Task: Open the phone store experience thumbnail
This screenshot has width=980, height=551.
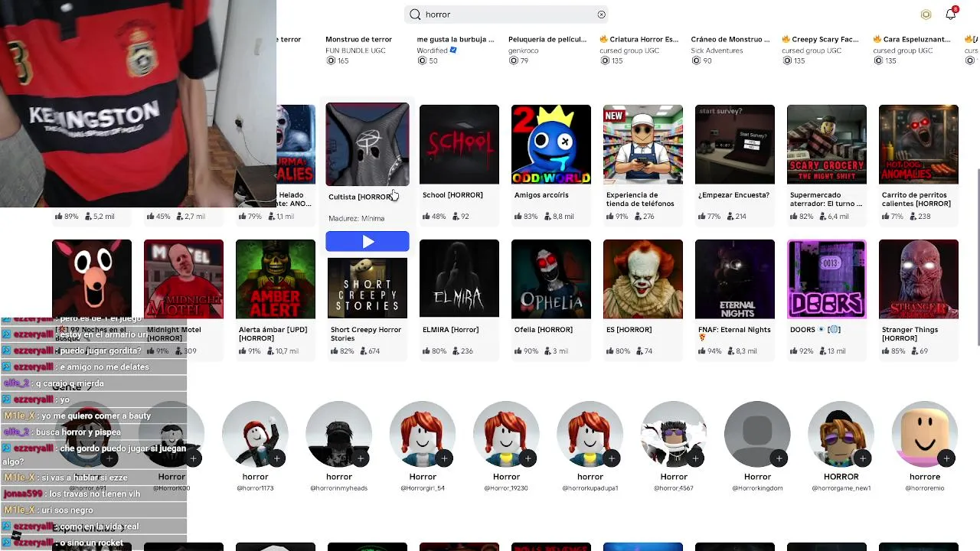Action: click(643, 145)
